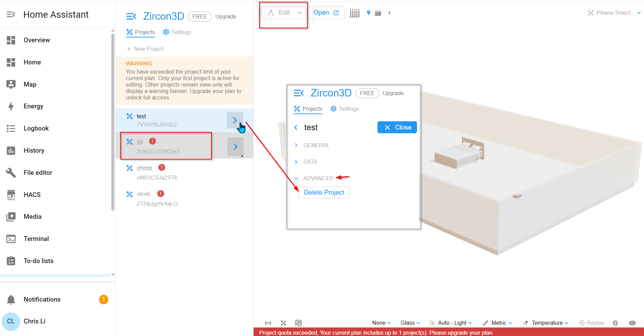Image resolution: width=644 pixels, height=336 pixels.
Task: Click the Open button in top toolbar
Action: pyautogui.click(x=326, y=13)
